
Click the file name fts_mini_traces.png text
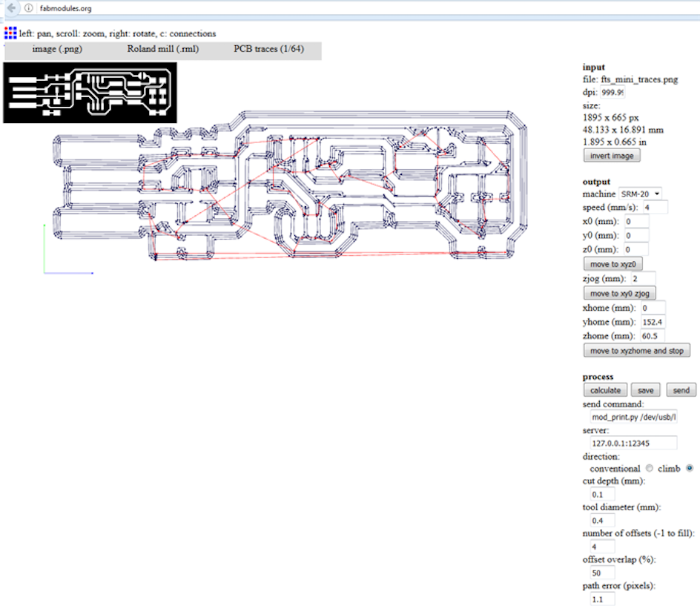pyautogui.click(x=639, y=79)
